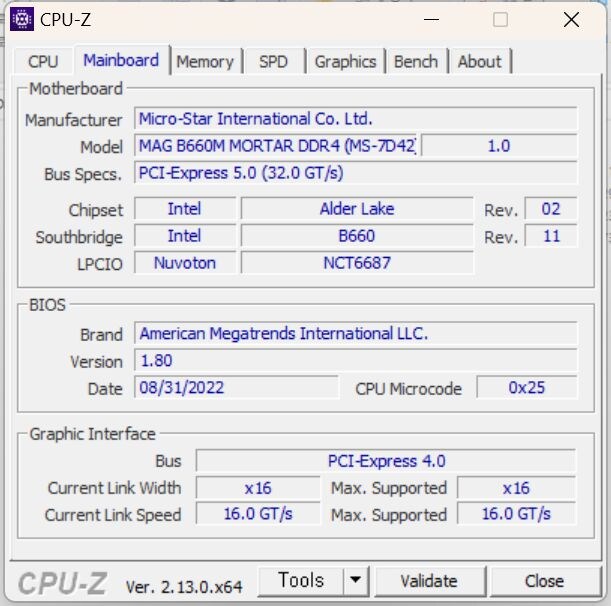The width and height of the screenshot is (611, 606).
Task: Open the Bench tab
Action: click(x=416, y=61)
